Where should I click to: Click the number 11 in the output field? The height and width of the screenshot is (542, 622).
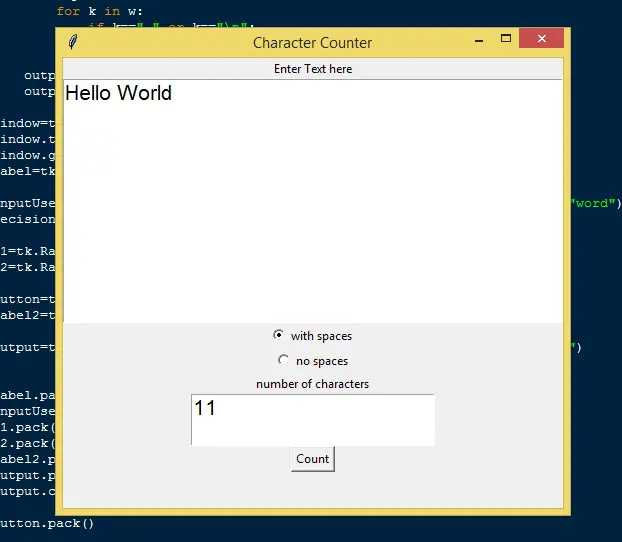205,408
